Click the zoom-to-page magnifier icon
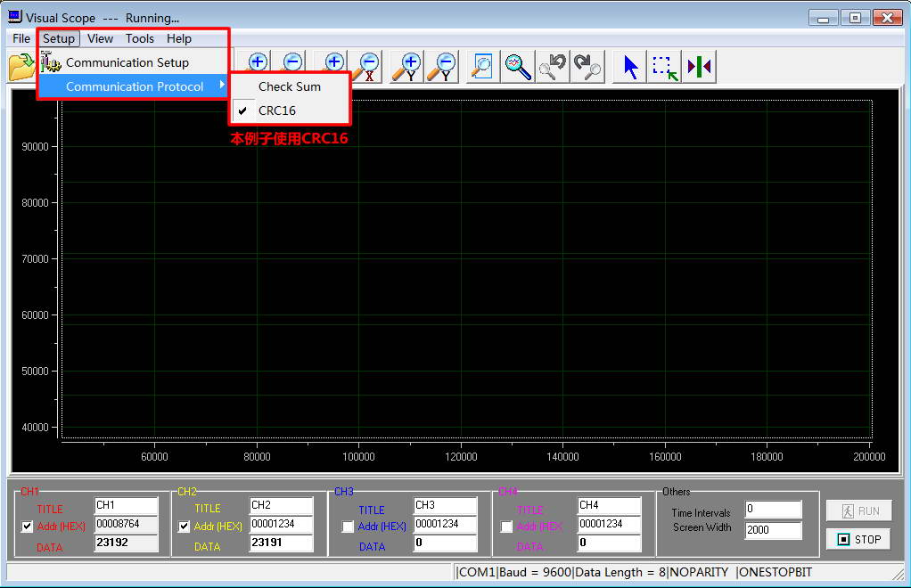This screenshot has width=911, height=588. (x=481, y=66)
